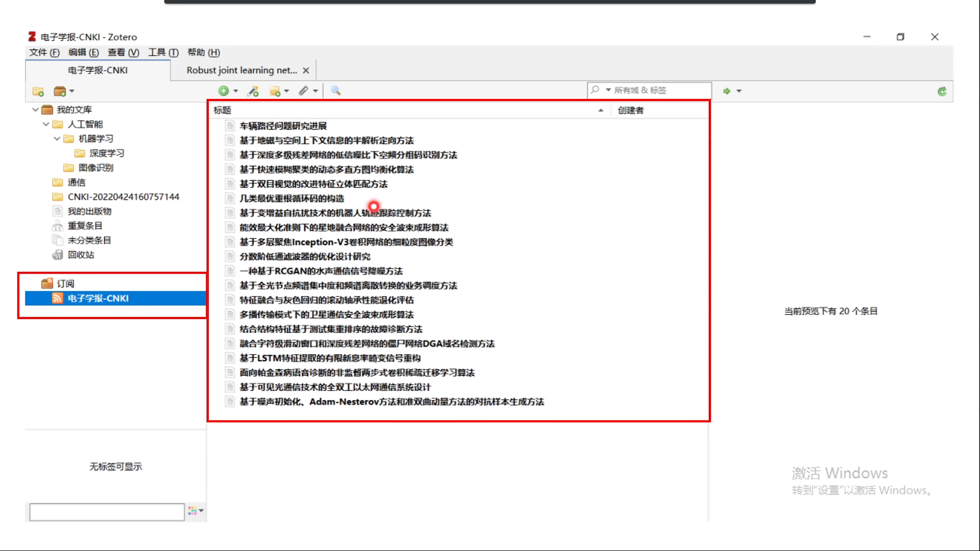The width and height of the screenshot is (980, 551).
Task: Open search mode dropdown in search box
Action: [608, 90]
